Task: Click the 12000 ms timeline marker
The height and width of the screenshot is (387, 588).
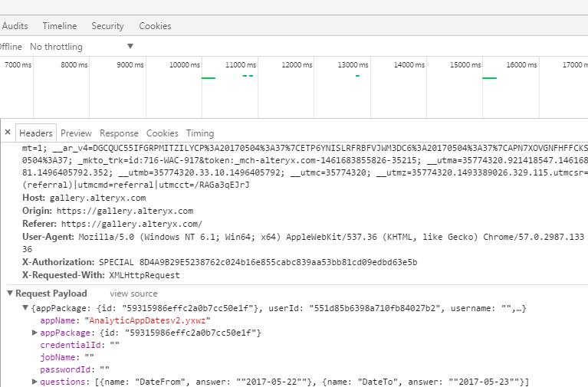Action: point(297,65)
